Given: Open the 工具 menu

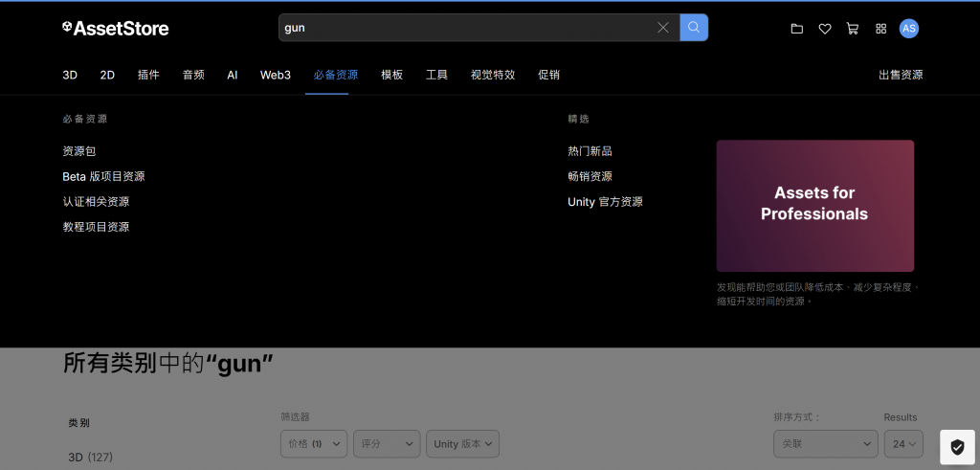Looking at the screenshot, I should (x=436, y=75).
